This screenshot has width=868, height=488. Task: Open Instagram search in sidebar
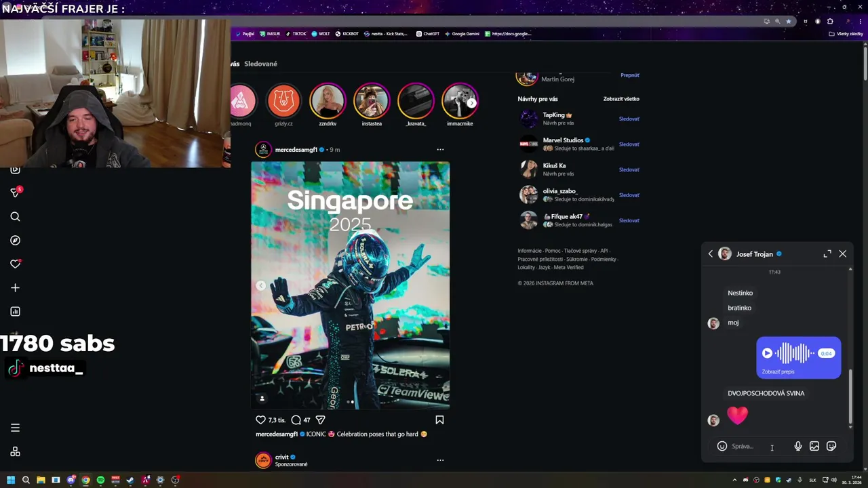[16, 217]
